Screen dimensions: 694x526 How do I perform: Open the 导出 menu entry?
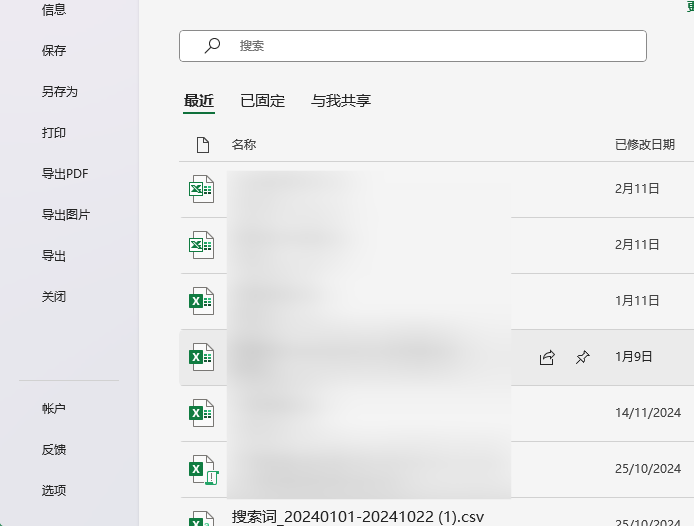(54, 255)
